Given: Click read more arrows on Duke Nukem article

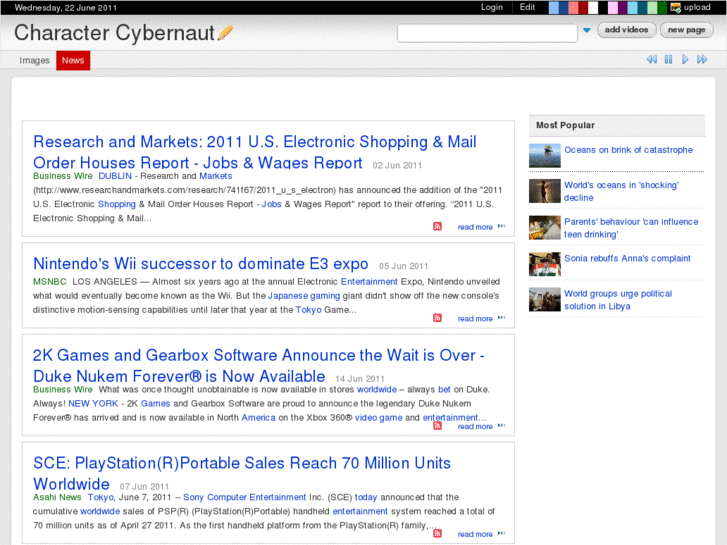Looking at the screenshot, I should pos(501,425).
